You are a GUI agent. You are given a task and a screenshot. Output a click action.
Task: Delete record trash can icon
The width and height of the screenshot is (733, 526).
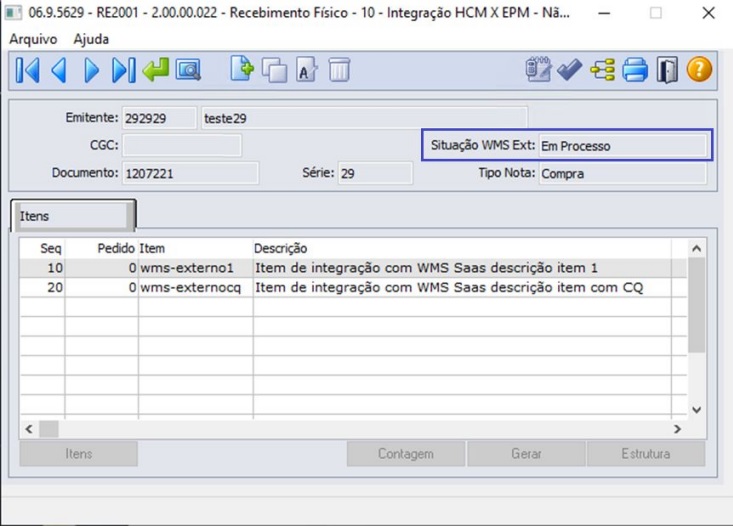coord(339,70)
